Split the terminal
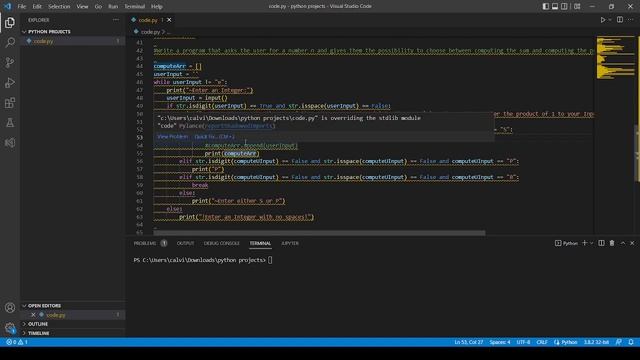 pyautogui.click(x=601, y=243)
